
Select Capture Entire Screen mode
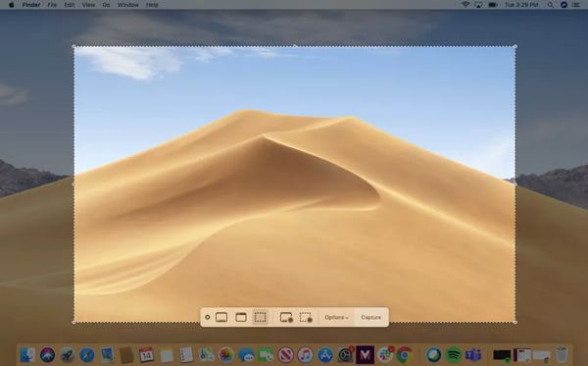pyautogui.click(x=221, y=317)
